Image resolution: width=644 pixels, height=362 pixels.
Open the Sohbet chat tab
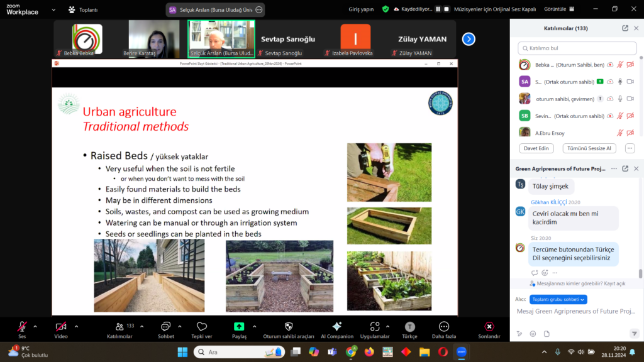(165, 326)
